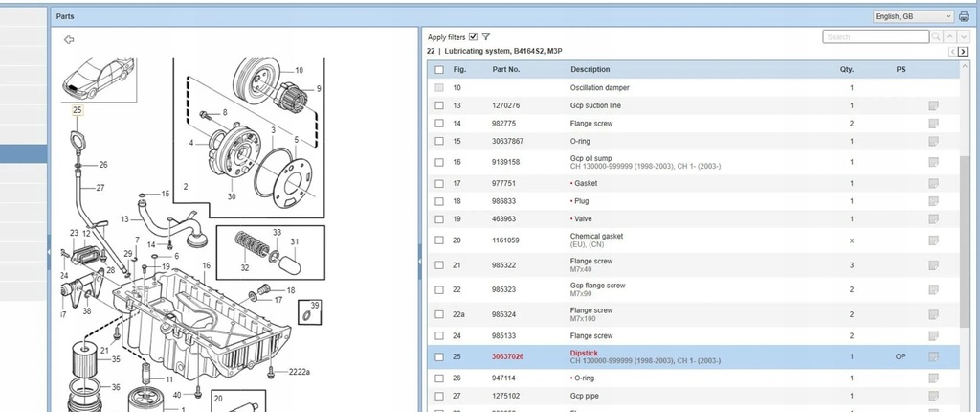Open note icon for Gcp flange screw row
Screen dimensions: 980x412
(934, 290)
